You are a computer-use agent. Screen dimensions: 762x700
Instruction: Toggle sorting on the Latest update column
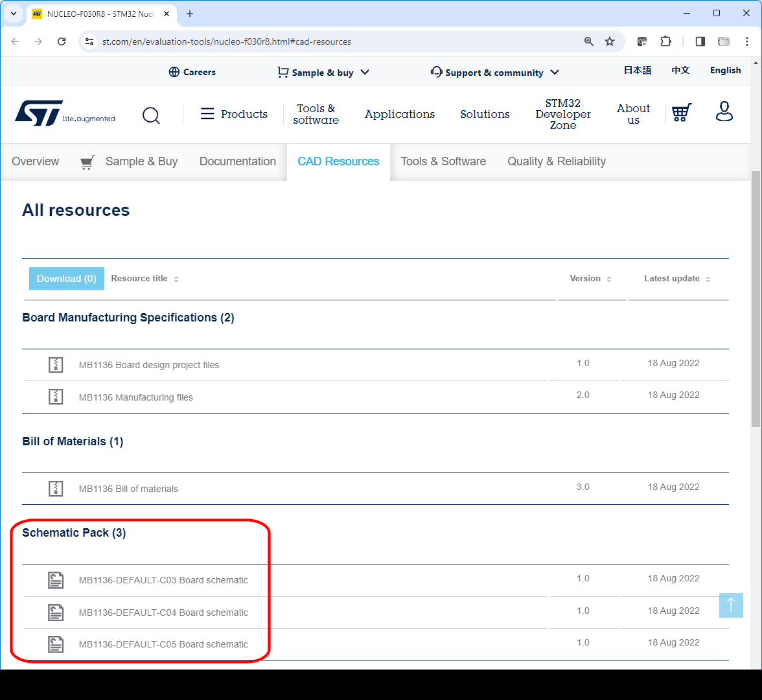pos(708,278)
